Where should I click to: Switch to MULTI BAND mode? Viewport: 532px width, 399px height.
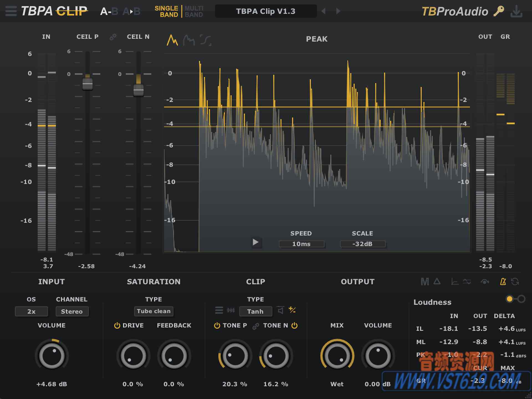(x=194, y=11)
